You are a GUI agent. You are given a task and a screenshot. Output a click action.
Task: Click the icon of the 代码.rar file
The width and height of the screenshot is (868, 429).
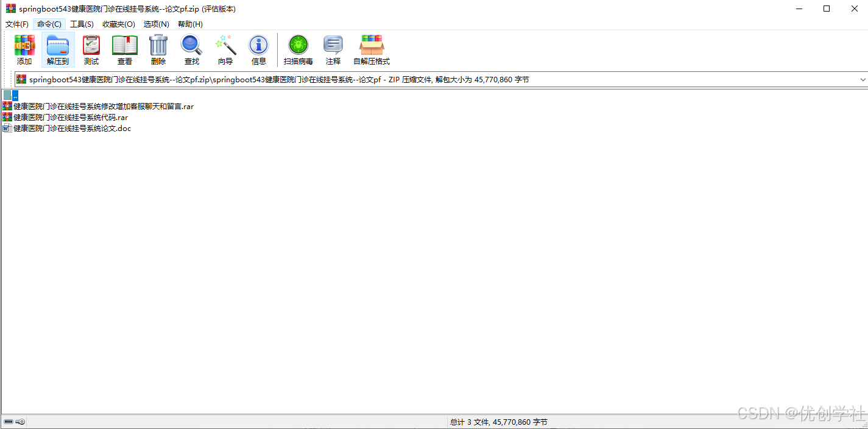pyautogui.click(x=7, y=117)
